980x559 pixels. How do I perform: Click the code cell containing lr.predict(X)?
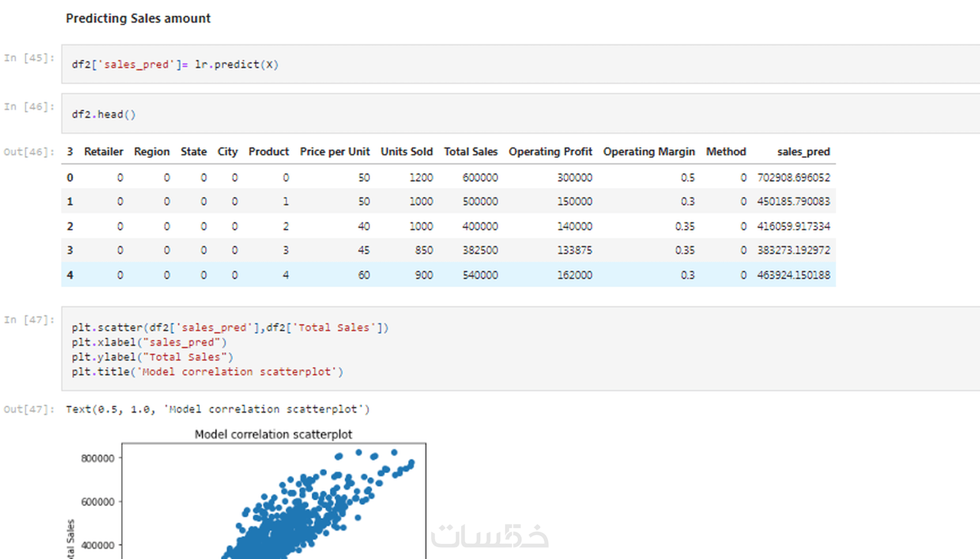click(x=521, y=65)
